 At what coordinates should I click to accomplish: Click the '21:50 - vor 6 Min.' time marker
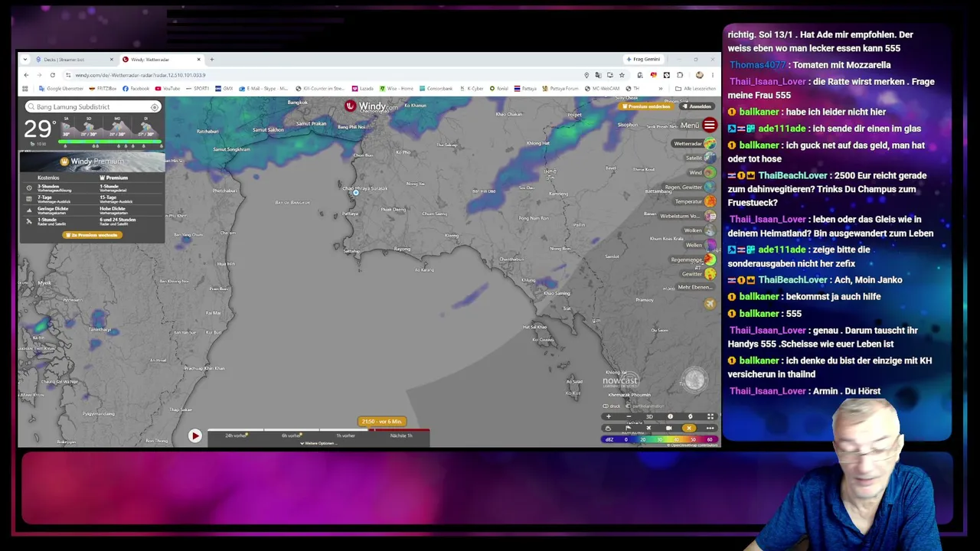382,422
